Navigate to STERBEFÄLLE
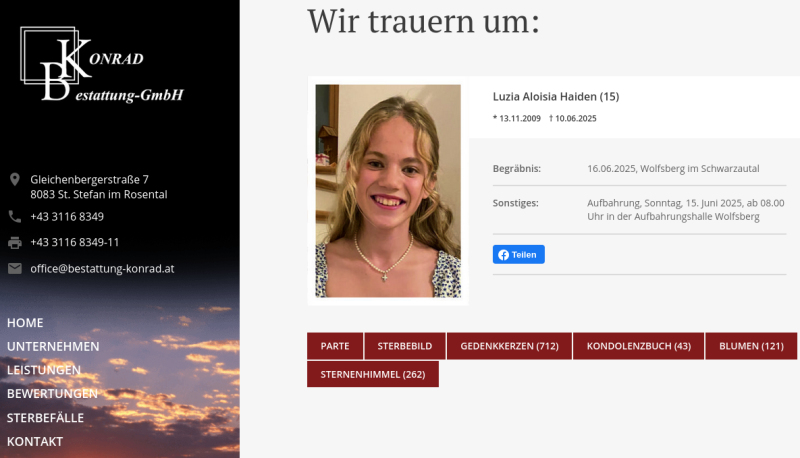This screenshot has height=458, width=800. (45, 417)
